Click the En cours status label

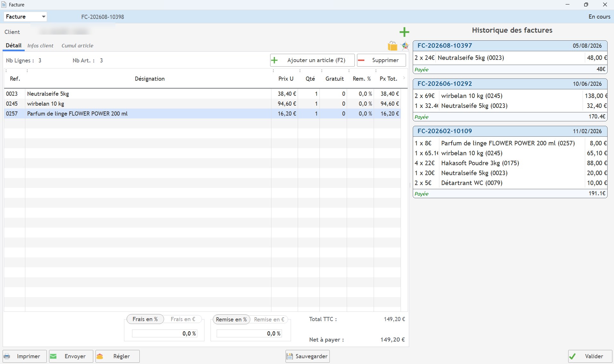click(x=599, y=17)
